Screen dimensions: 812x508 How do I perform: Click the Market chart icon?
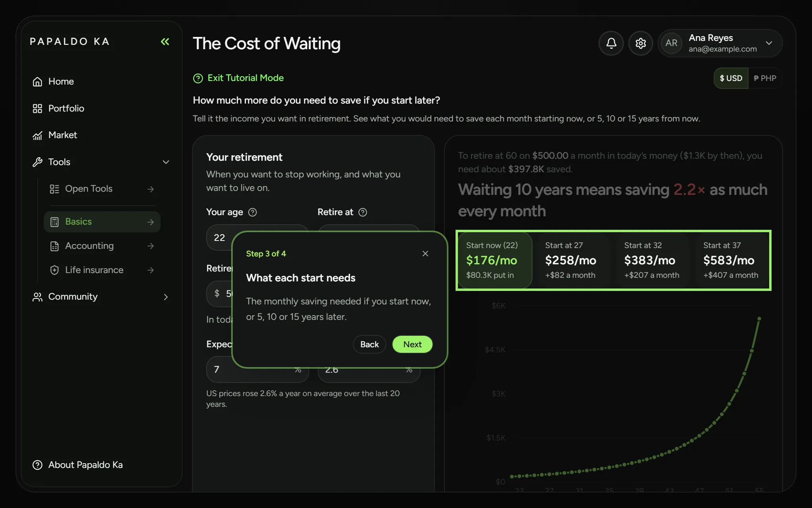click(x=37, y=135)
